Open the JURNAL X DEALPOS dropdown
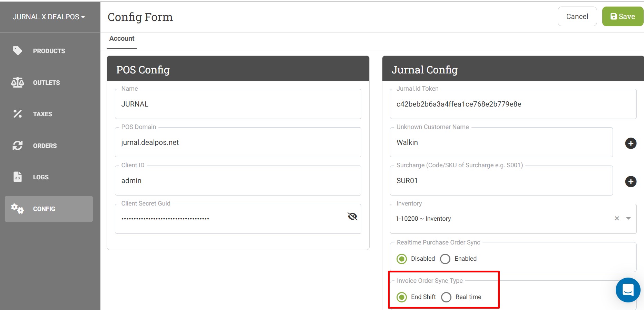 tap(49, 17)
